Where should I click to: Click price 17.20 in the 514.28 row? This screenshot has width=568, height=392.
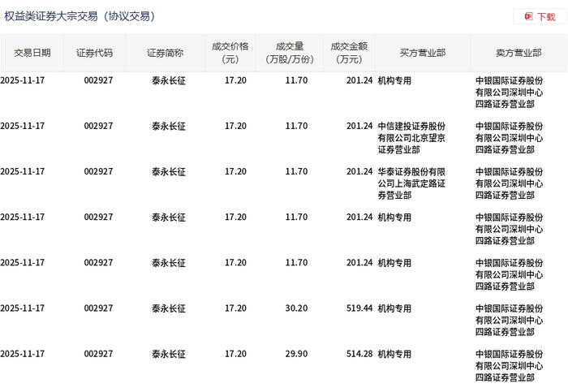[235, 354]
